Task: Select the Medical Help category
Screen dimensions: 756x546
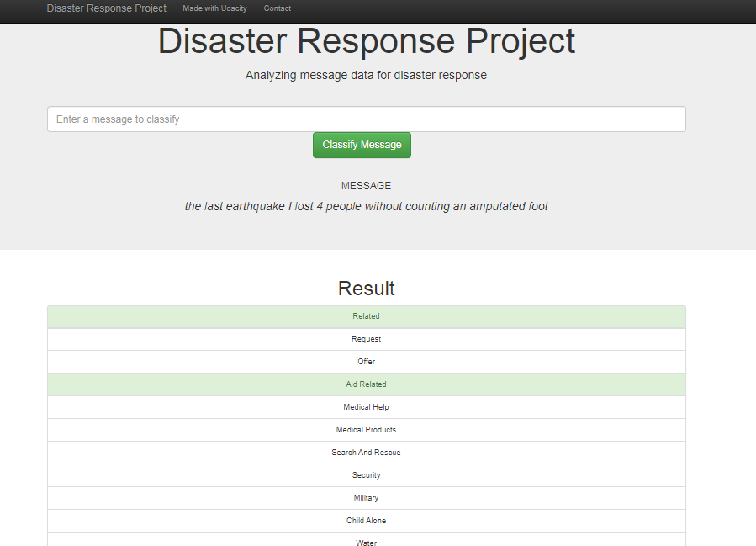Action: [x=366, y=407]
